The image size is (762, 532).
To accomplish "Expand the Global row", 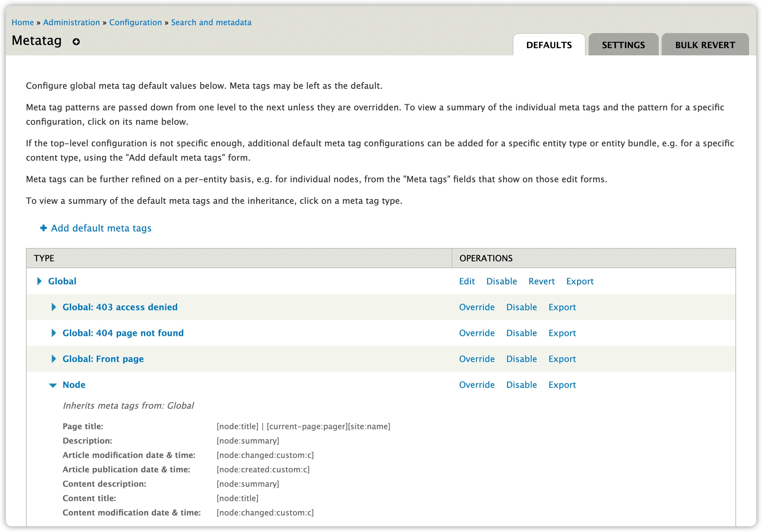I will [x=40, y=281].
